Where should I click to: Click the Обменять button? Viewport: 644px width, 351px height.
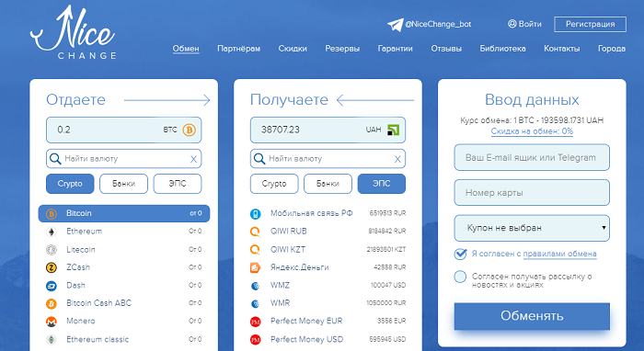point(532,316)
